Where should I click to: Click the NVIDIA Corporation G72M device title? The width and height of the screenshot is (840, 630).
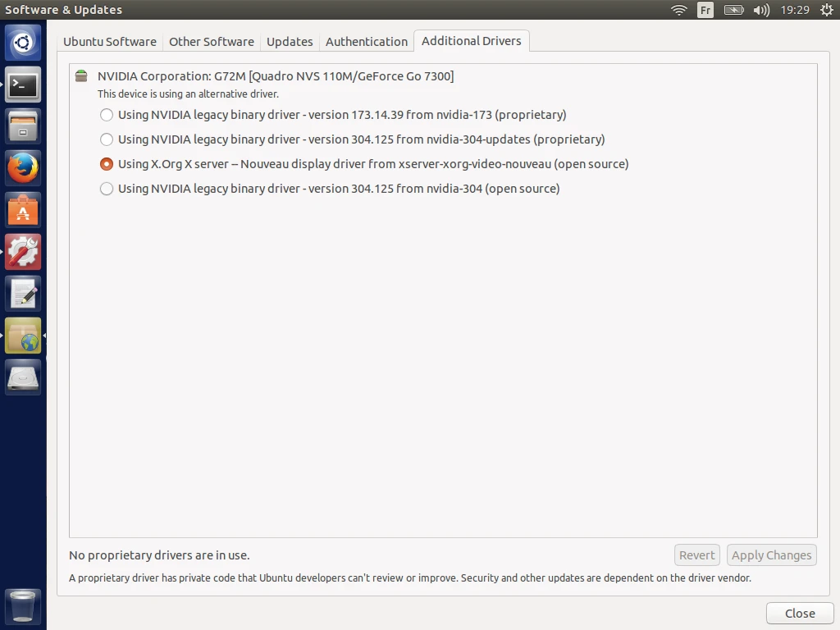(276, 76)
